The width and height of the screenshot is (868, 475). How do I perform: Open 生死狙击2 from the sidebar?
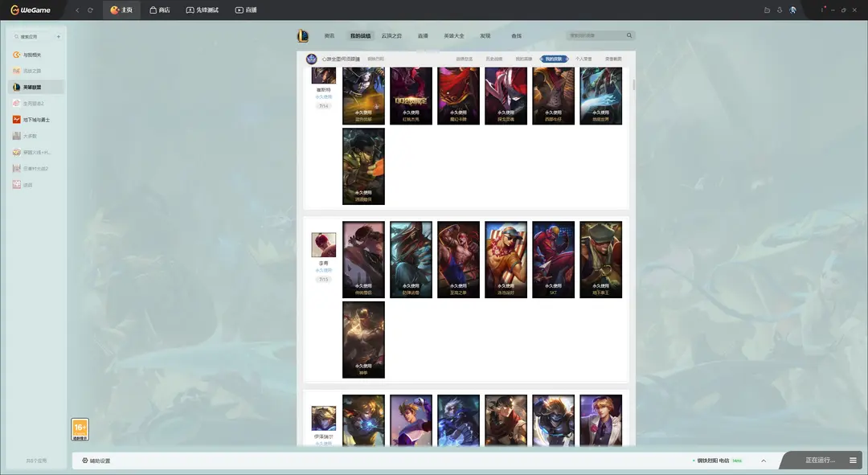coord(36,104)
